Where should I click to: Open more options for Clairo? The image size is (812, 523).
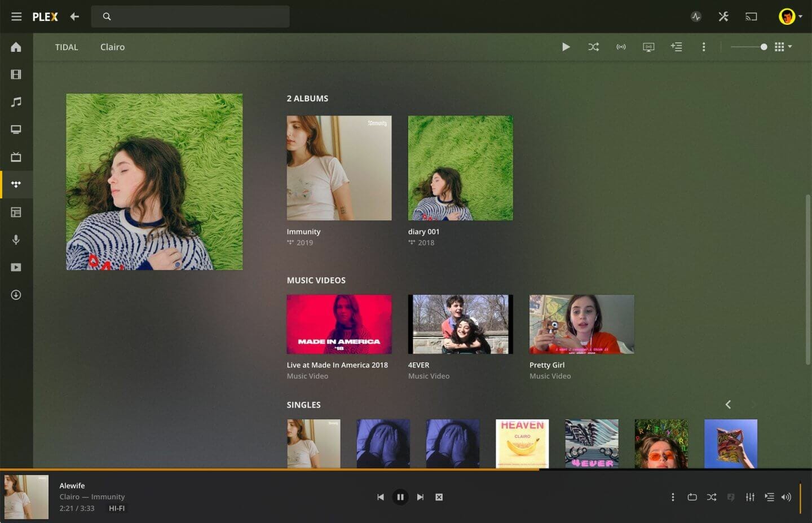(x=704, y=47)
